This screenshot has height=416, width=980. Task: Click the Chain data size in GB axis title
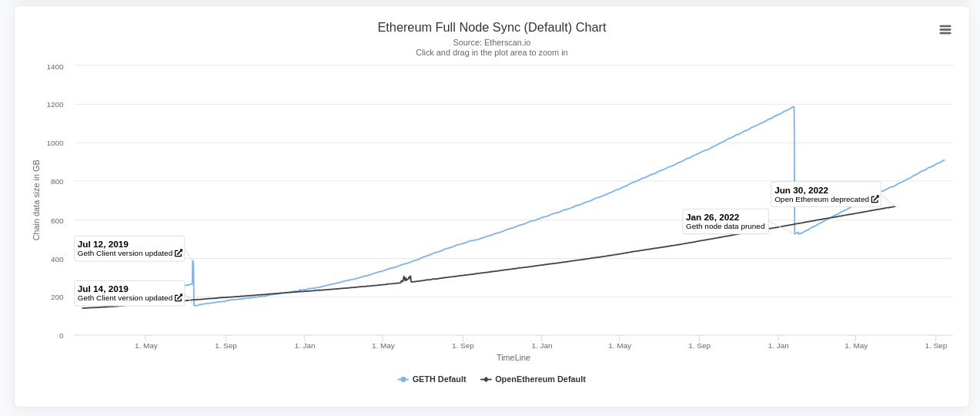point(36,200)
